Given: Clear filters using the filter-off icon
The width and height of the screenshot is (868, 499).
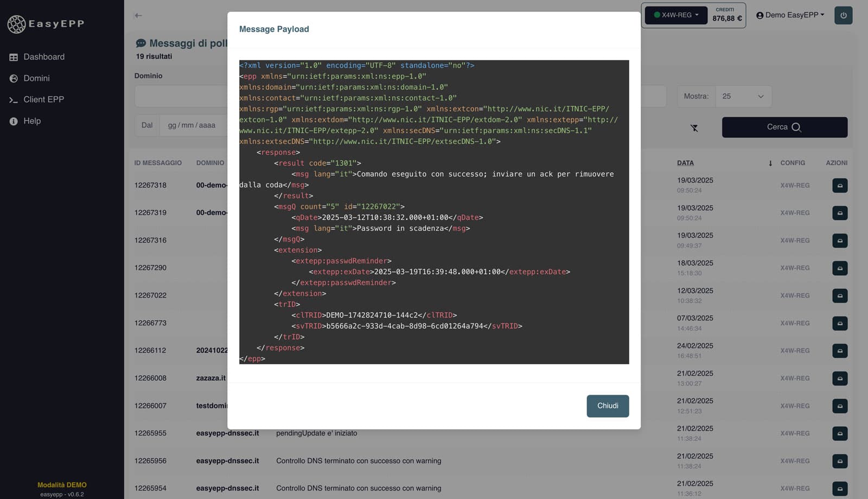Looking at the screenshot, I should 694,128.
